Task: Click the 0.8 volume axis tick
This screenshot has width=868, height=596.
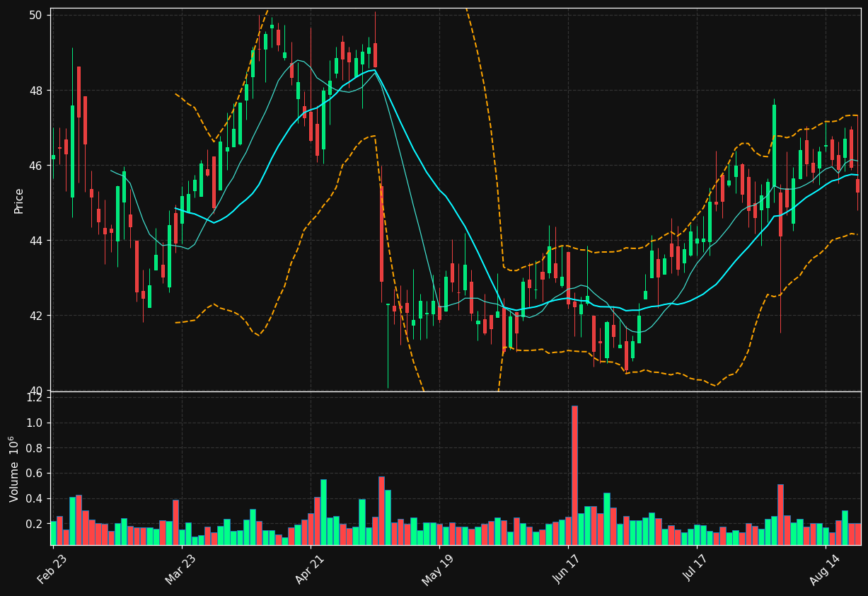Action: click(x=35, y=448)
